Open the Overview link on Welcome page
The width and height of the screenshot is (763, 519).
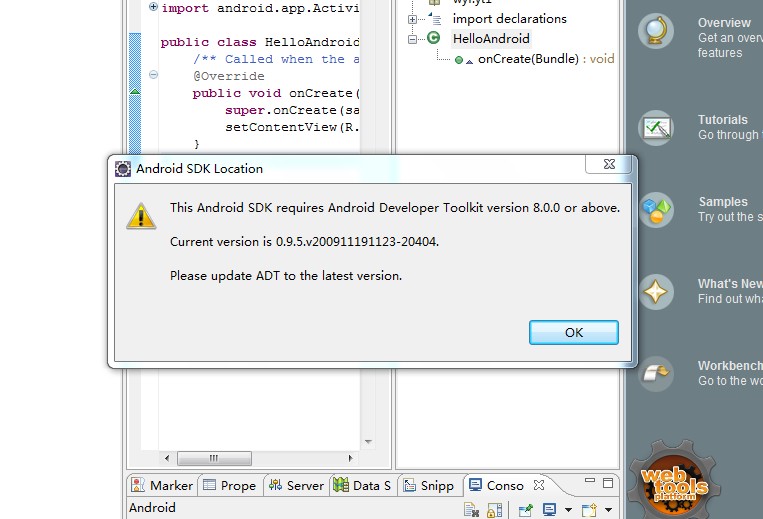coord(725,23)
